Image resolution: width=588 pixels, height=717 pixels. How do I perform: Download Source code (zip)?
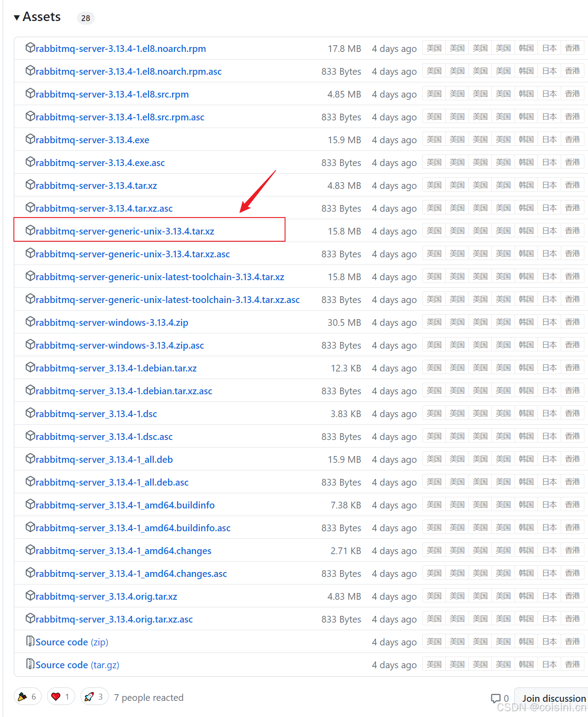(72, 642)
